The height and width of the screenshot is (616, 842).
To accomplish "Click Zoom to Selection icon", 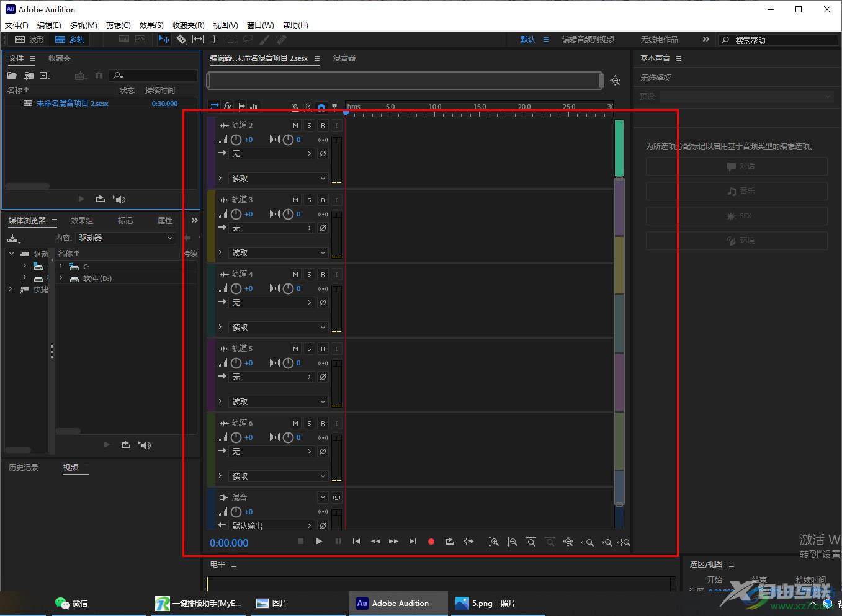I will click(x=624, y=542).
